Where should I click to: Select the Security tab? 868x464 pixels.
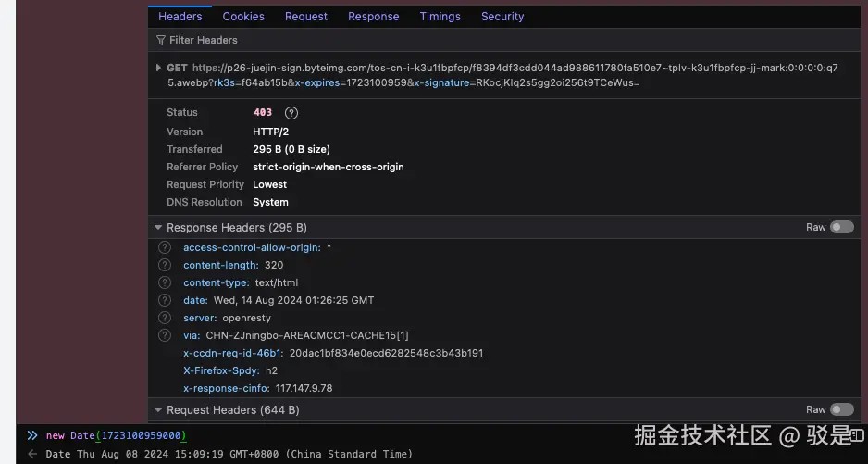tap(502, 17)
